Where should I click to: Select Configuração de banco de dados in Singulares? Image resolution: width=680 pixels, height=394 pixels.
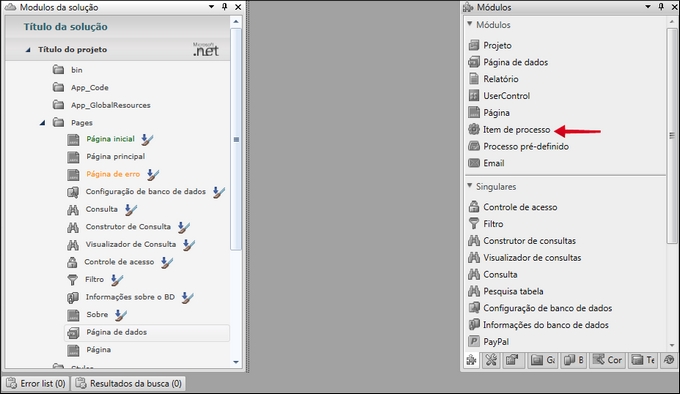coord(540,308)
